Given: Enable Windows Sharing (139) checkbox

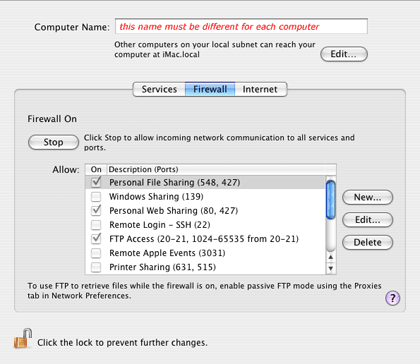Looking at the screenshot, I should (x=96, y=196).
